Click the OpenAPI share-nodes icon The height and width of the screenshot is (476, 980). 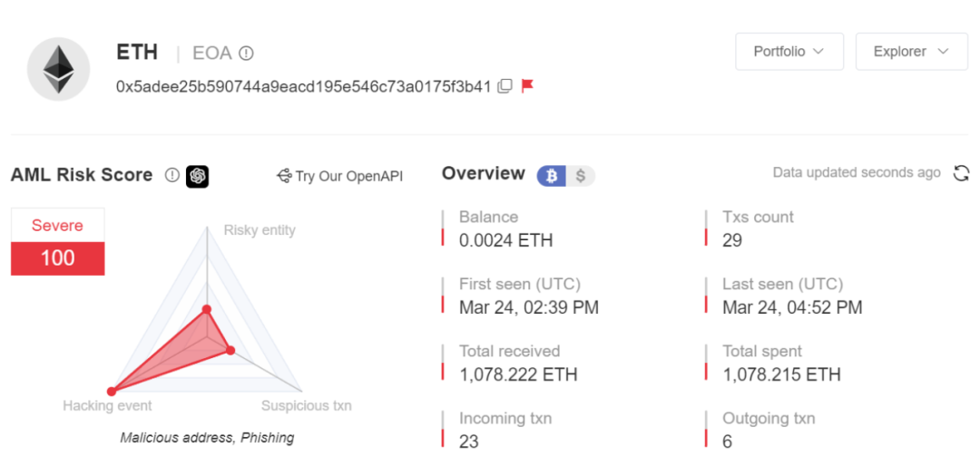point(284,176)
